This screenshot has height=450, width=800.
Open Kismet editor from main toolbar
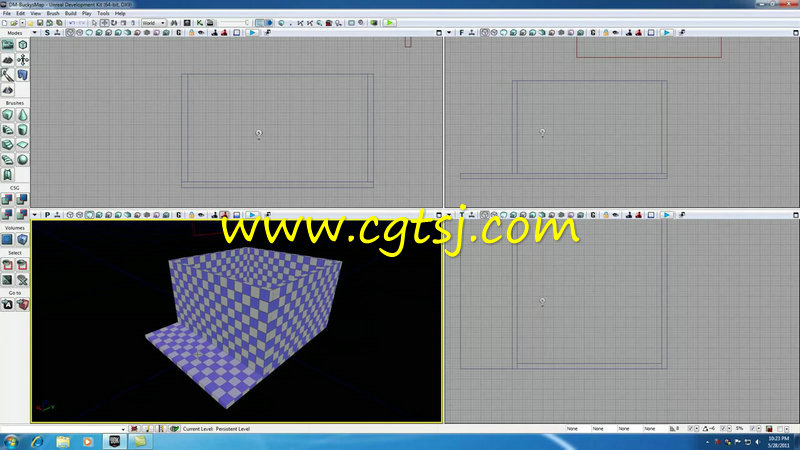click(200, 23)
